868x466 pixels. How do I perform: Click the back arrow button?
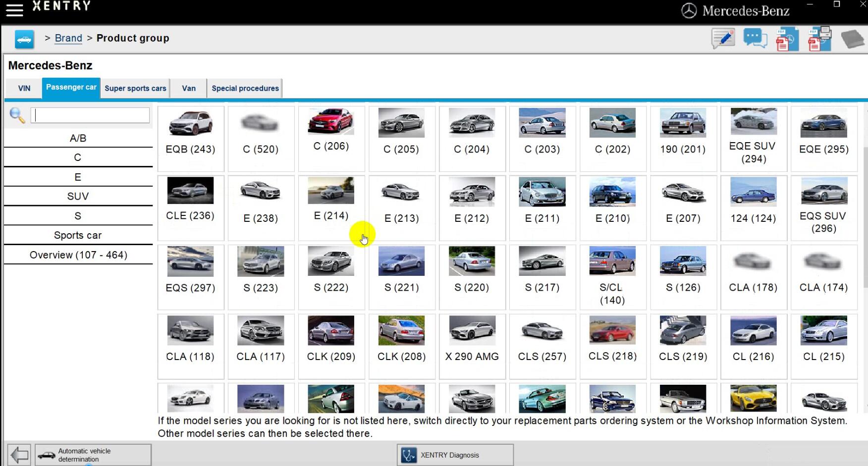point(19,455)
